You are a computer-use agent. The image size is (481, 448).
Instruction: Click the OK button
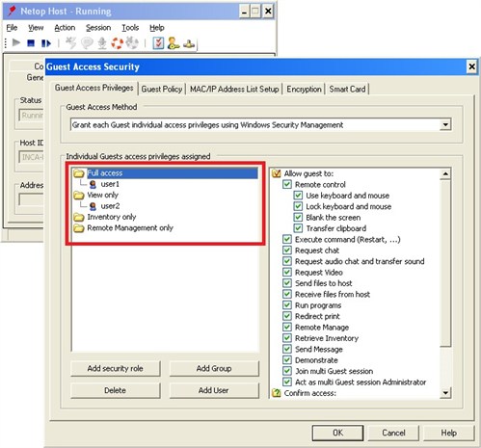pos(337,433)
